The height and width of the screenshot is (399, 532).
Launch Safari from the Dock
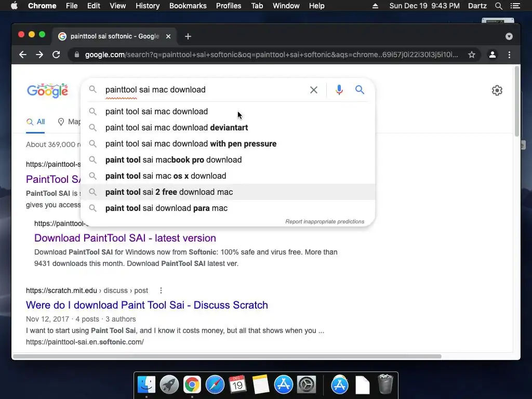click(x=215, y=385)
